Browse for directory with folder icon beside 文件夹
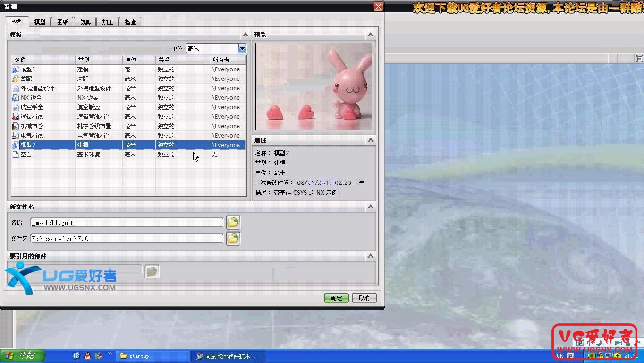The image size is (644, 363). 233,239
